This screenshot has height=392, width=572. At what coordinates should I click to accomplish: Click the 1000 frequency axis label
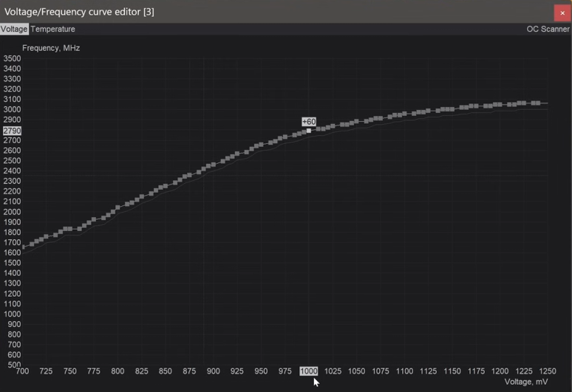(x=12, y=314)
